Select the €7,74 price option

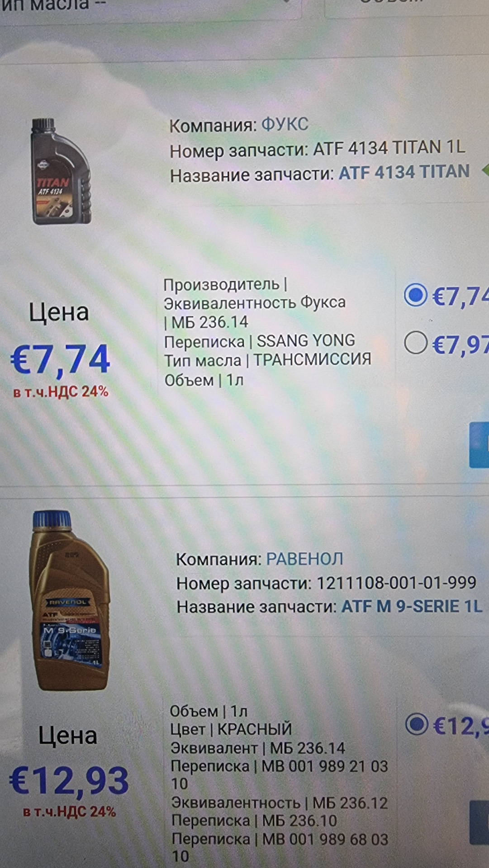pyautogui.click(x=416, y=295)
